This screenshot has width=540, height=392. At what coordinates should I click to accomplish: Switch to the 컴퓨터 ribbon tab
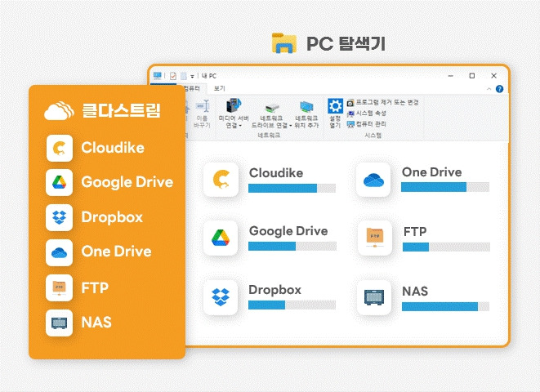coord(192,88)
